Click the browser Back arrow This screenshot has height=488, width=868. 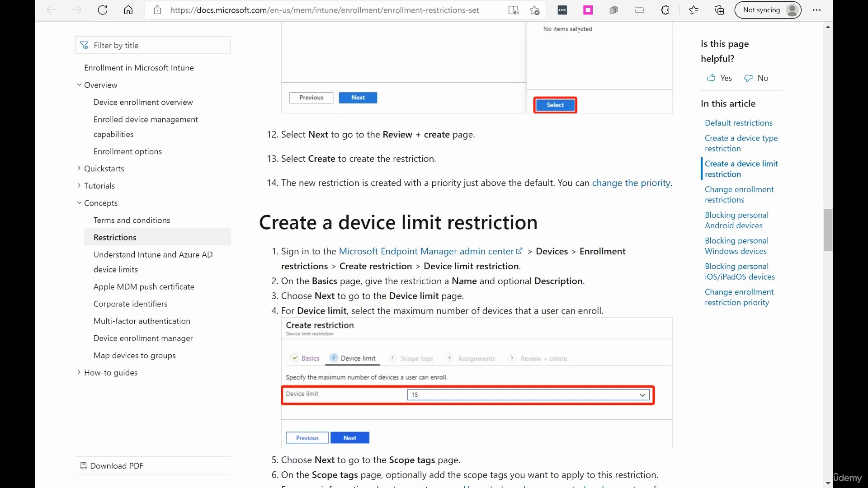[x=51, y=10]
